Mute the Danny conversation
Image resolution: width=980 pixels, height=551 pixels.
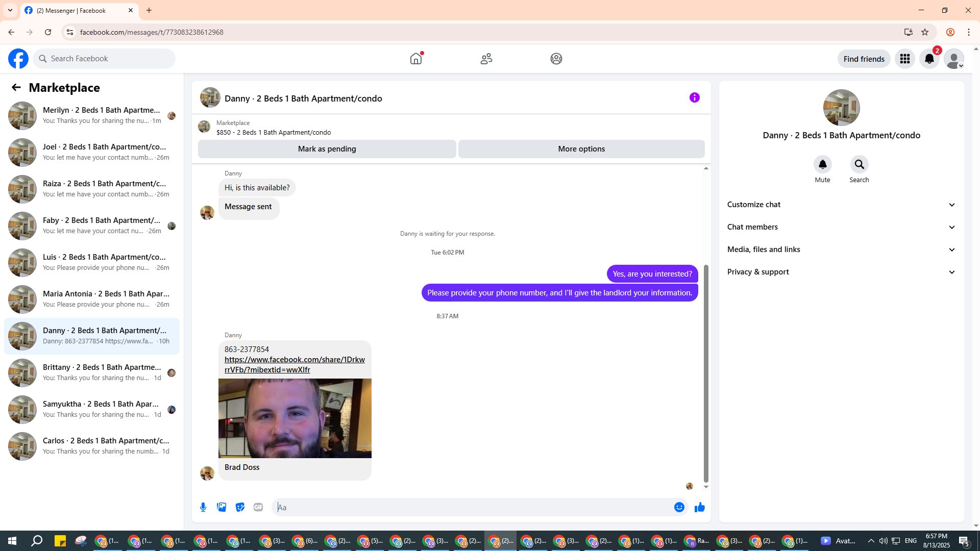coord(822,164)
